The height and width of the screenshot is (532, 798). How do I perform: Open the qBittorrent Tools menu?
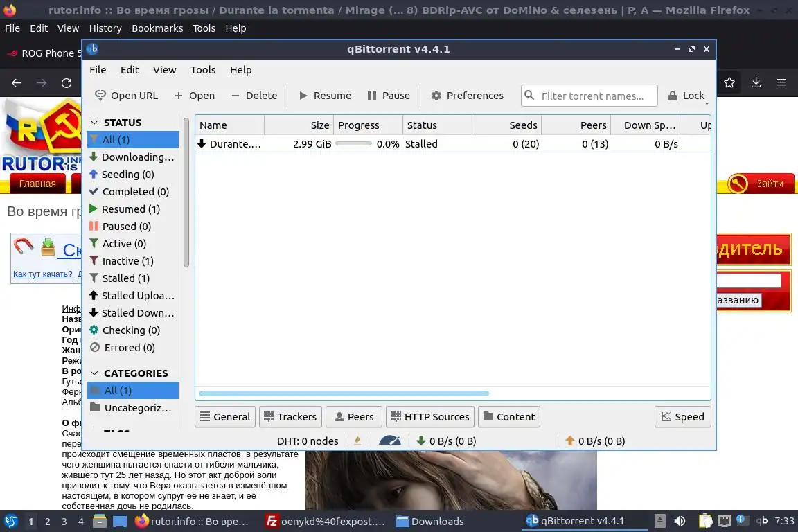(x=203, y=70)
